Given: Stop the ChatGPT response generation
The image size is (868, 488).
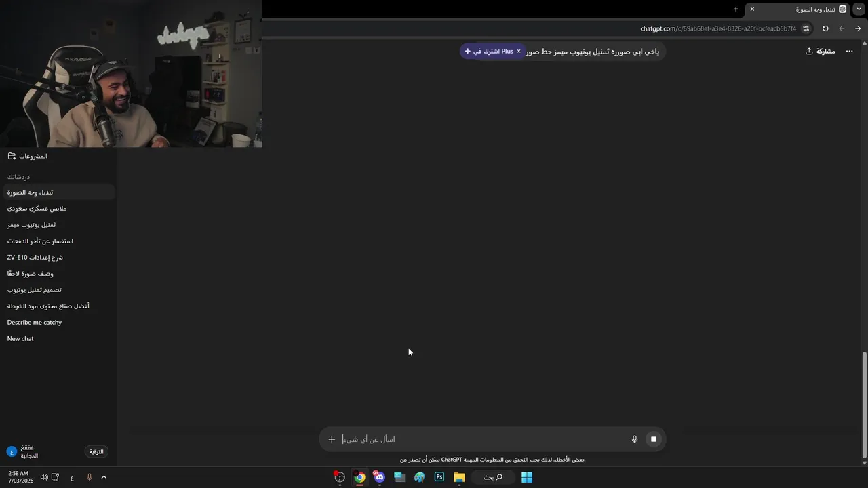Looking at the screenshot, I should [654, 439].
